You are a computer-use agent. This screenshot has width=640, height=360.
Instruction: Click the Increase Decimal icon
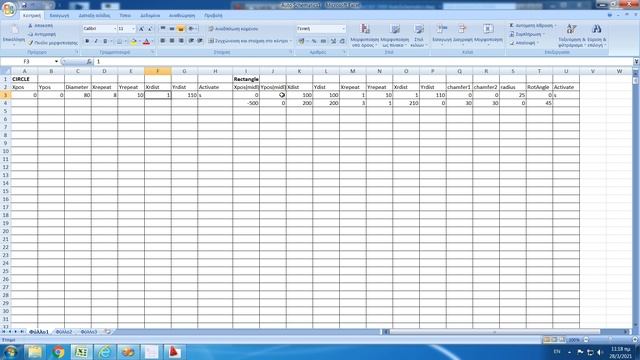click(x=333, y=41)
